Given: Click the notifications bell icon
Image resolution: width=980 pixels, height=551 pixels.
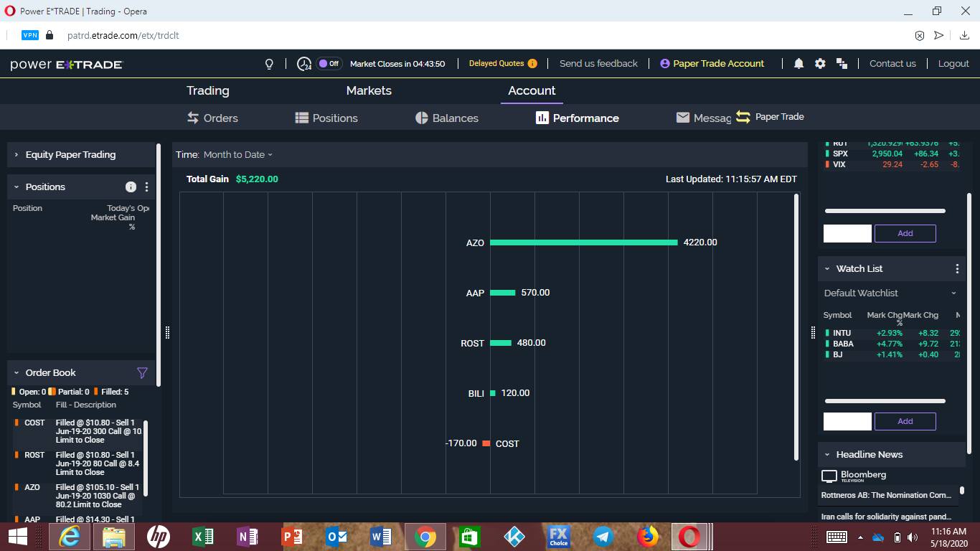Looking at the screenshot, I should pos(798,64).
